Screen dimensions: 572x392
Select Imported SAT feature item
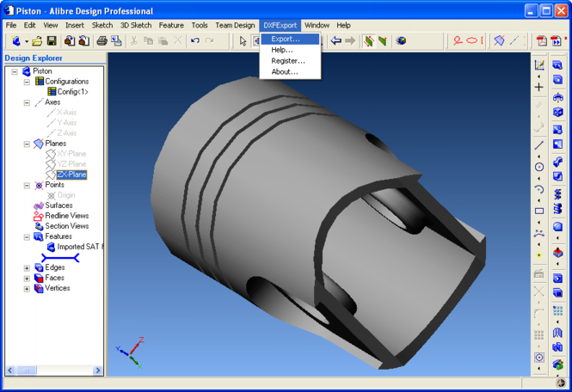click(x=80, y=247)
